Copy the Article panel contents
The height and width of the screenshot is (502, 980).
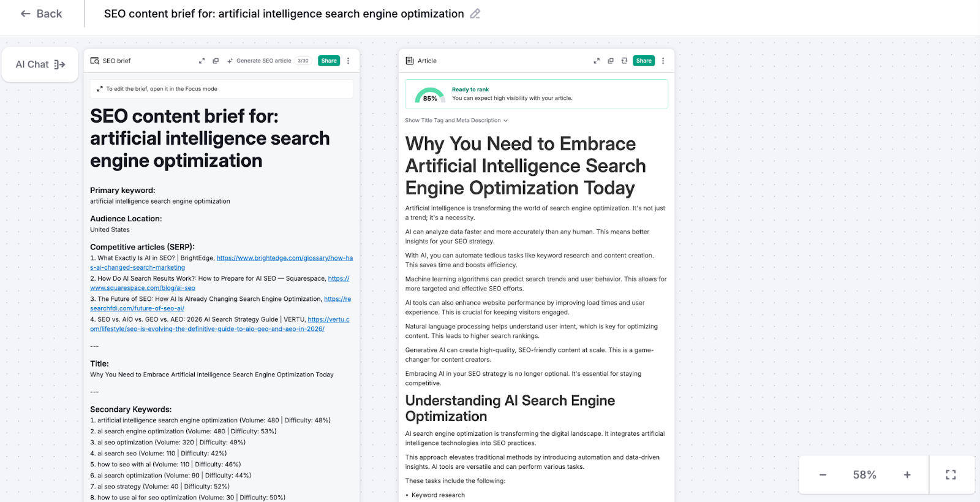(611, 61)
